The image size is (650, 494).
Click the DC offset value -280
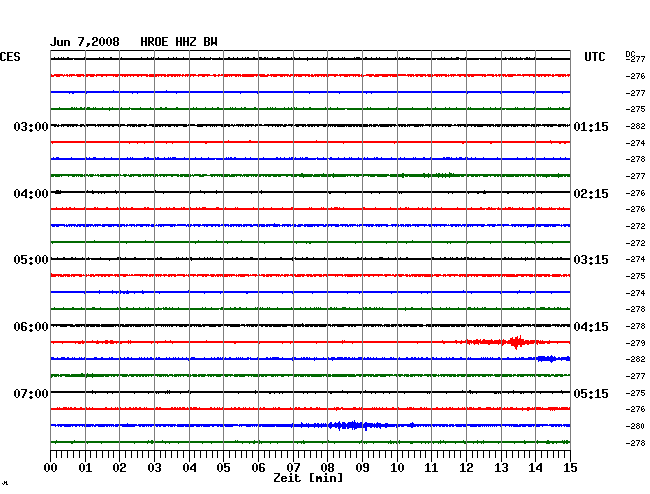pos(635,426)
